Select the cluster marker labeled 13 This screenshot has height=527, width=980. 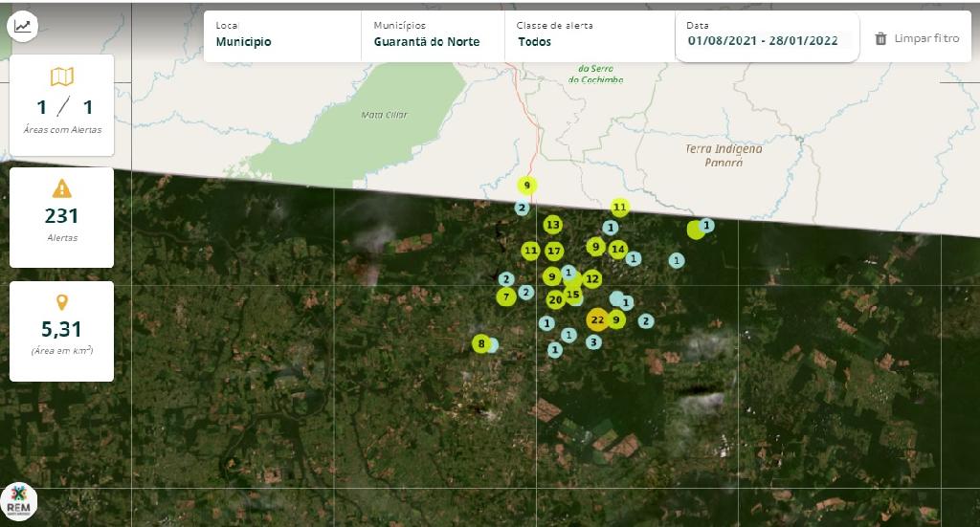coord(552,225)
